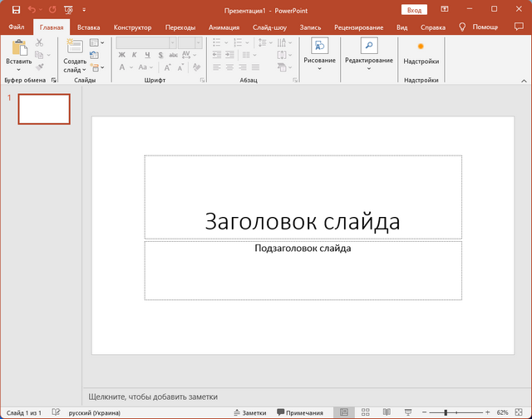Toggle Normal view button in status bar
Image resolution: width=532 pixels, height=419 pixels.
point(344,412)
